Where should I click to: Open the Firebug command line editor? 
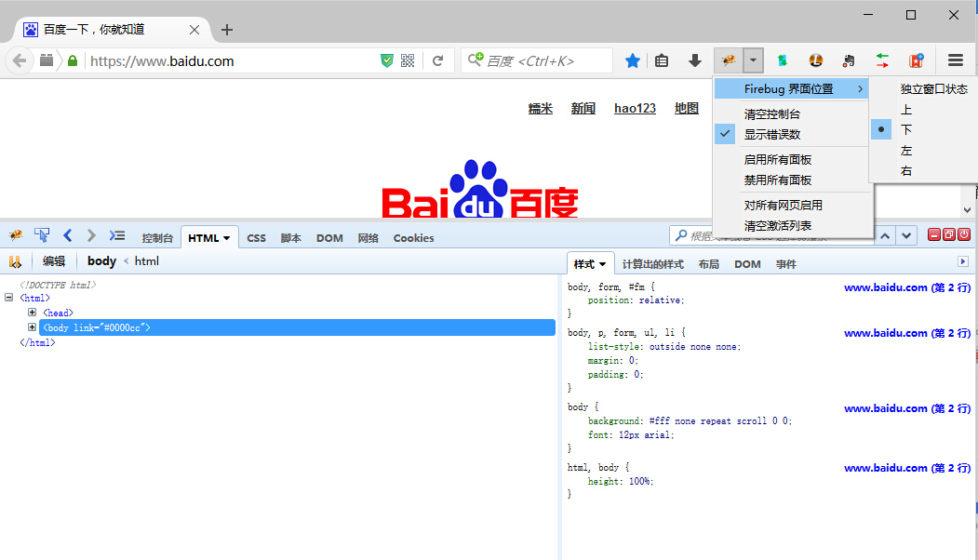click(117, 235)
